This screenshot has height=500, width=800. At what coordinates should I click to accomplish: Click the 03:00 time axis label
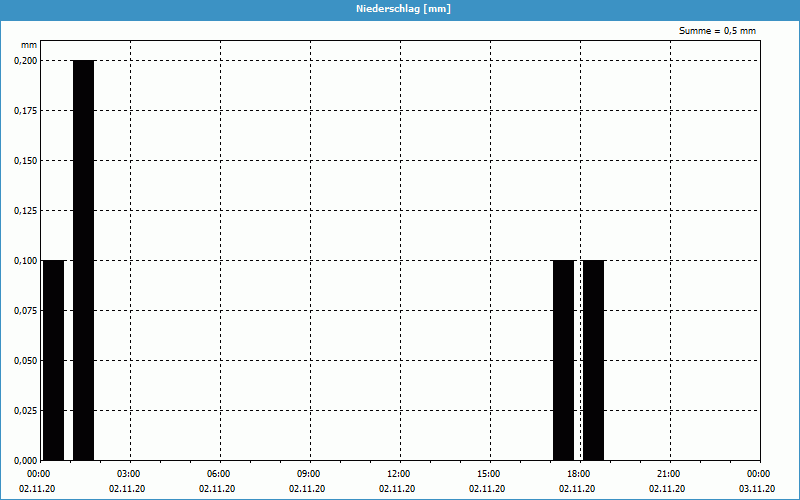click(x=128, y=474)
